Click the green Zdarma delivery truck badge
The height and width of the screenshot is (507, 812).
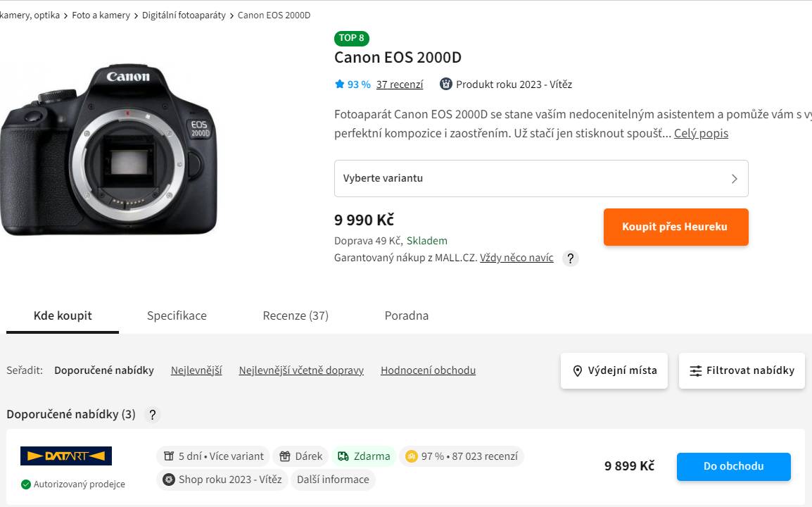click(364, 456)
